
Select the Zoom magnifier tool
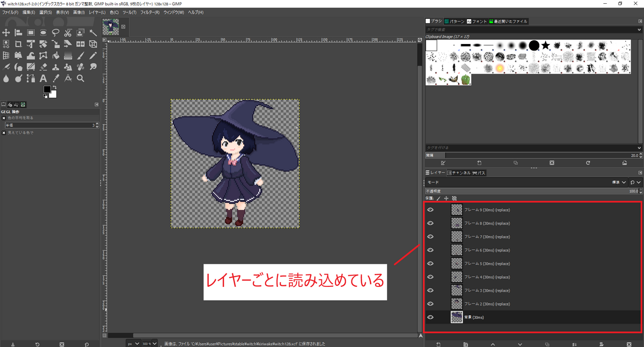coord(80,78)
